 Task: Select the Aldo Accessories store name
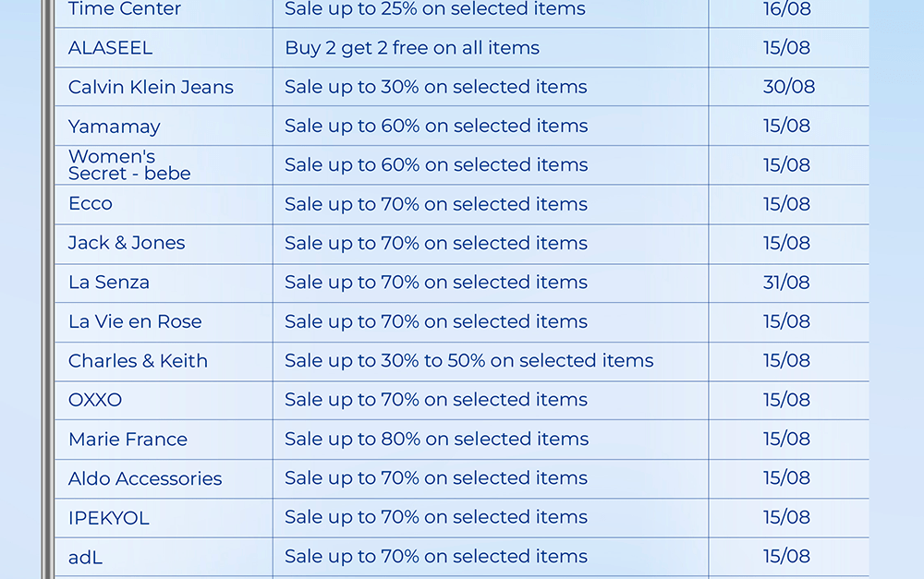coord(145,478)
